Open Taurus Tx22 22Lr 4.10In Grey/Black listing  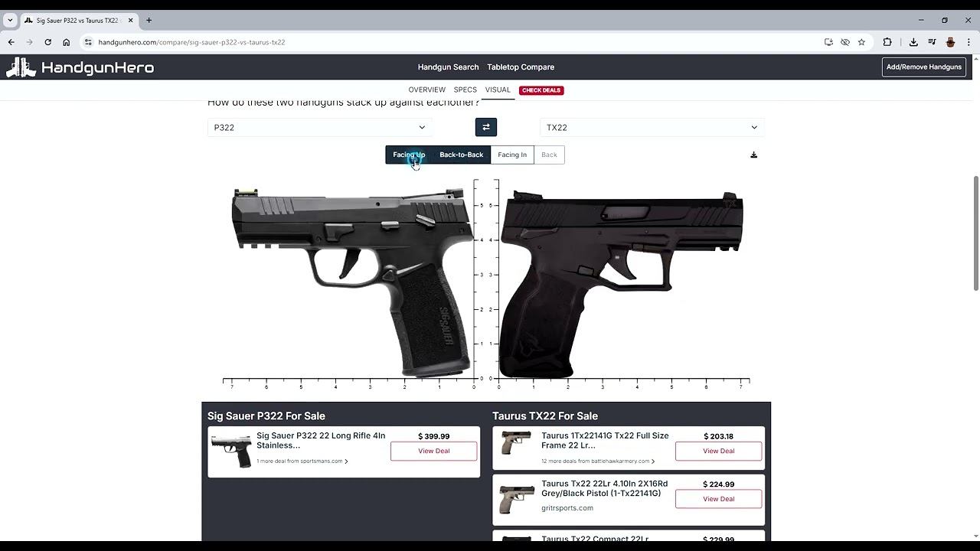tap(604, 488)
